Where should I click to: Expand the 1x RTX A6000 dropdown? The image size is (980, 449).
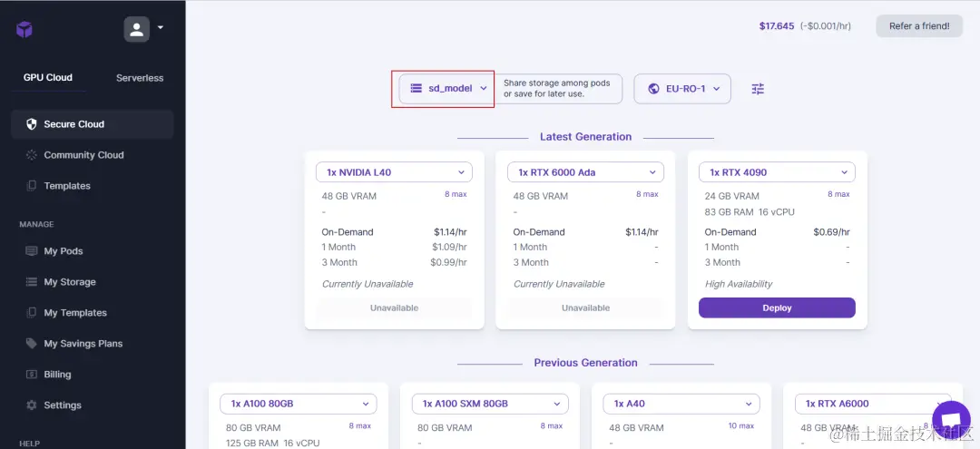coord(873,404)
